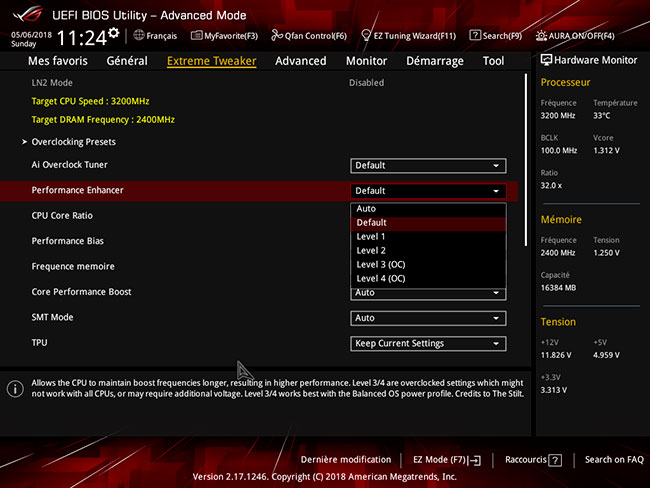
Task: Click Search on FAQ link
Action: (x=614, y=460)
